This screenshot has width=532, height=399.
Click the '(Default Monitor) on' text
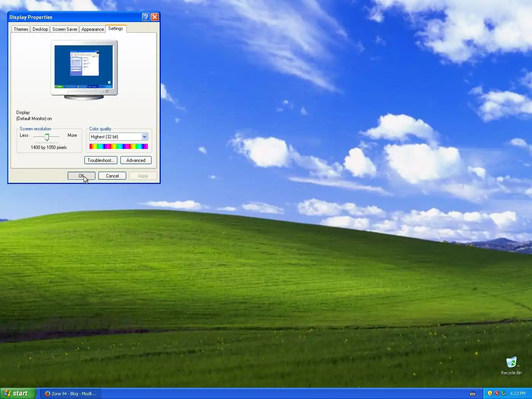pyautogui.click(x=34, y=119)
